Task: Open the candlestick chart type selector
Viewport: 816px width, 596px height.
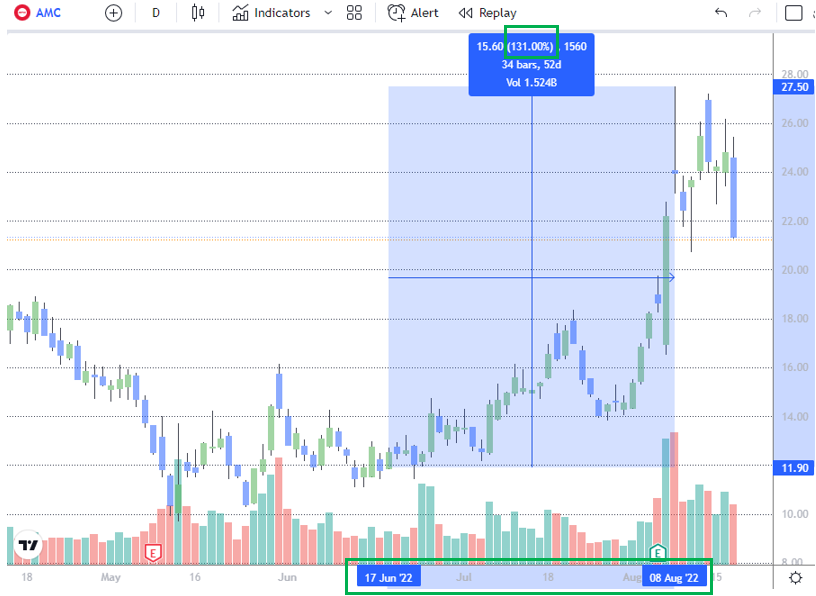Action: (x=198, y=13)
